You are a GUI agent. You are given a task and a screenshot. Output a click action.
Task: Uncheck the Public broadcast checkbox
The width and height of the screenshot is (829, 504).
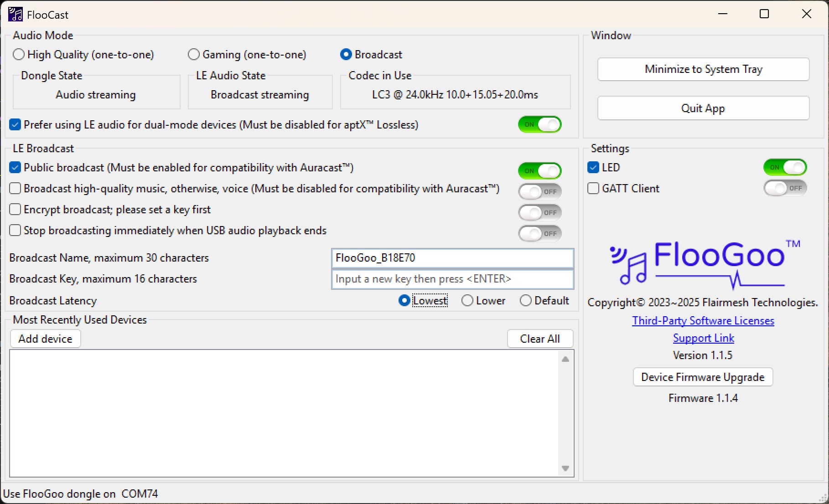pyautogui.click(x=15, y=168)
